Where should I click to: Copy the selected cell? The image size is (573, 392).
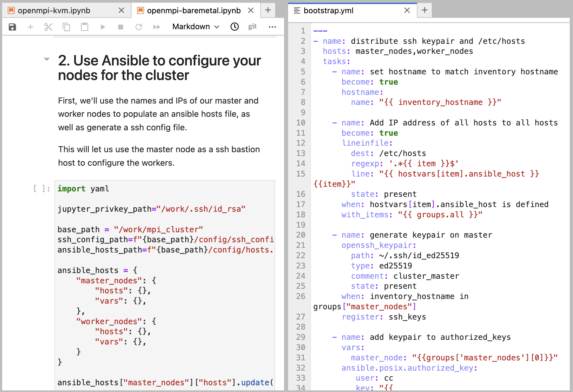click(66, 27)
